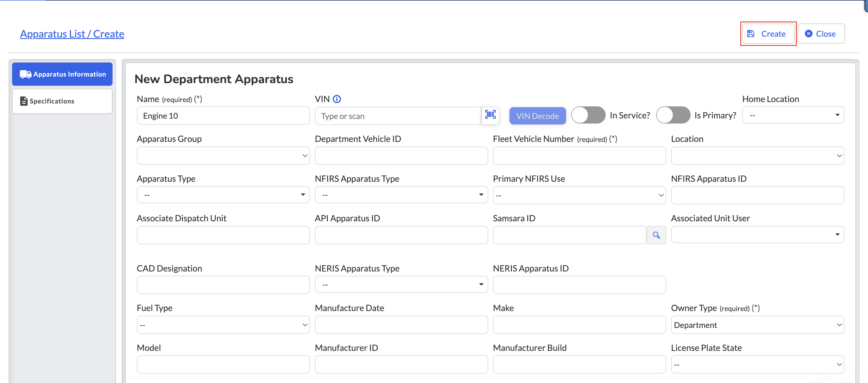868x383 pixels.
Task: Click the Close button
Action: 821,34
